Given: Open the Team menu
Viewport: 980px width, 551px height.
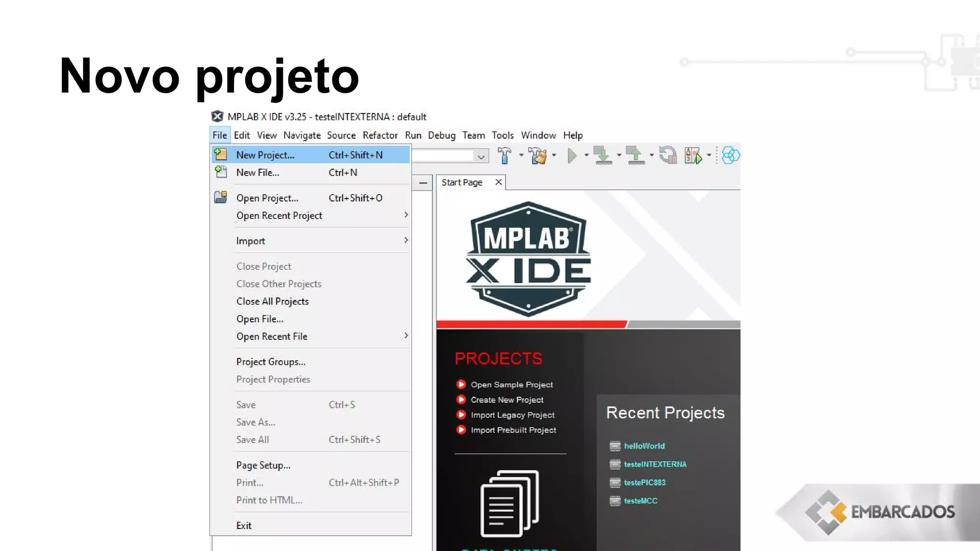Looking at the screenshot, I should 473,135.
